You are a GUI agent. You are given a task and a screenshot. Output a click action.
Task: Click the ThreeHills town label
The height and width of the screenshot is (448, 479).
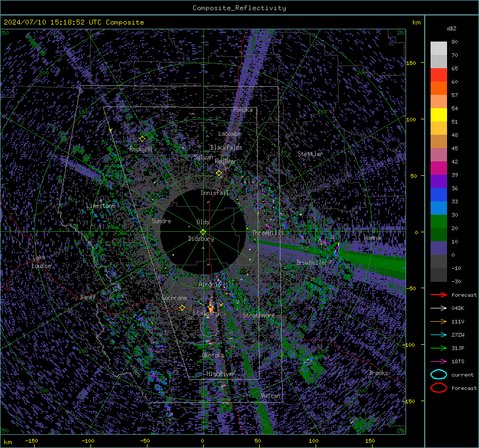tap(268, 233)
